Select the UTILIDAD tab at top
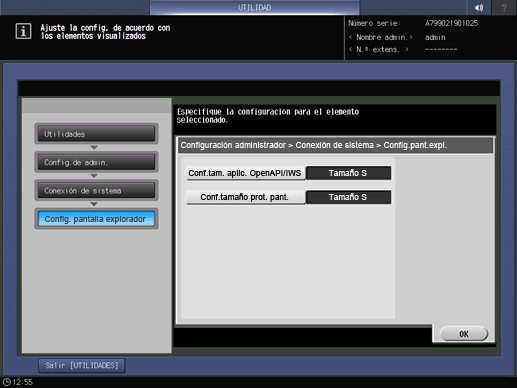This screenshot has width=517, height=388. pyautogui.click(x=254, y=7)
